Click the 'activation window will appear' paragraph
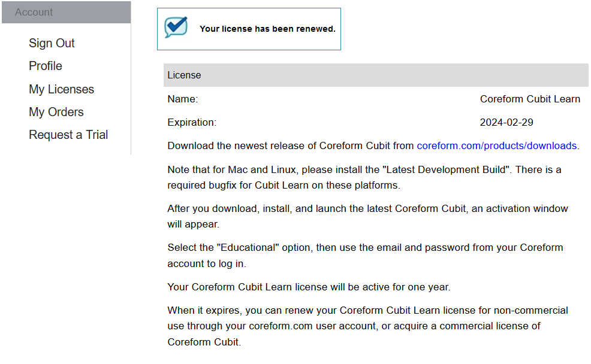This screenshot has width=591, height=364. [367, 217]
